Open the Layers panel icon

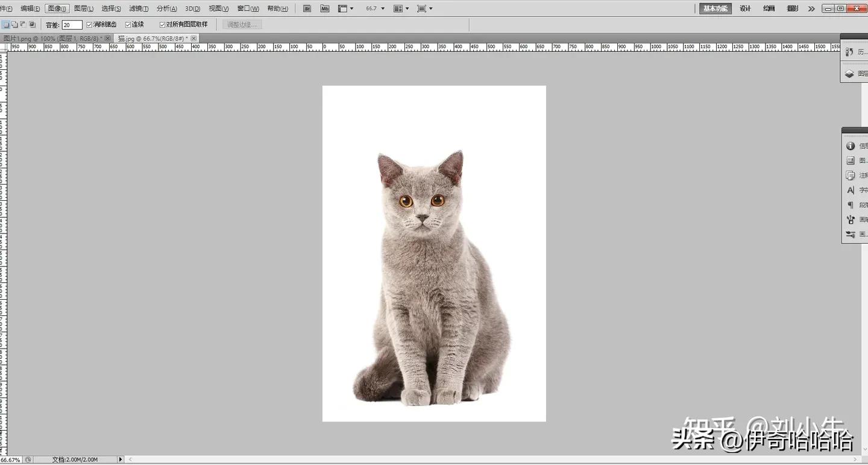click(851, 73)
